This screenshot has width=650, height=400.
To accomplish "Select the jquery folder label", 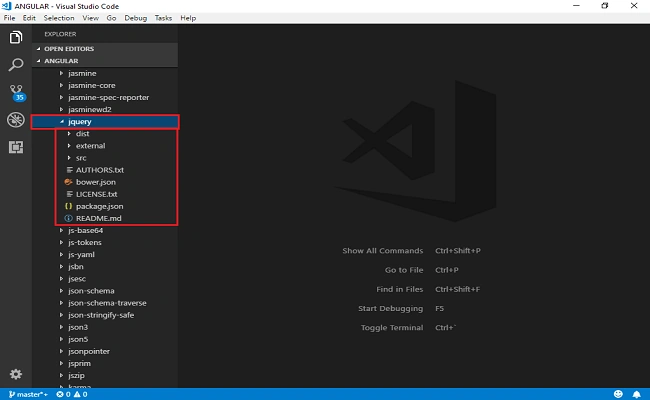I will (x=80, y=121).
